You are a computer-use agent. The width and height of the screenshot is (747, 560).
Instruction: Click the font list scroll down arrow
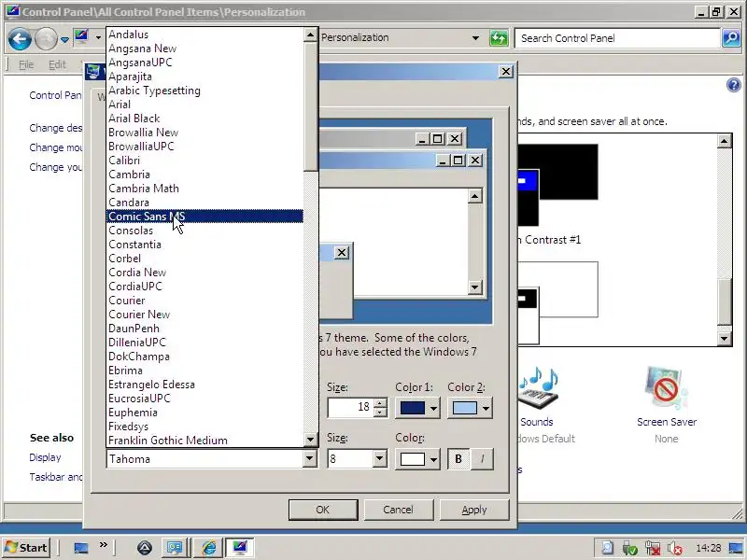310,440
